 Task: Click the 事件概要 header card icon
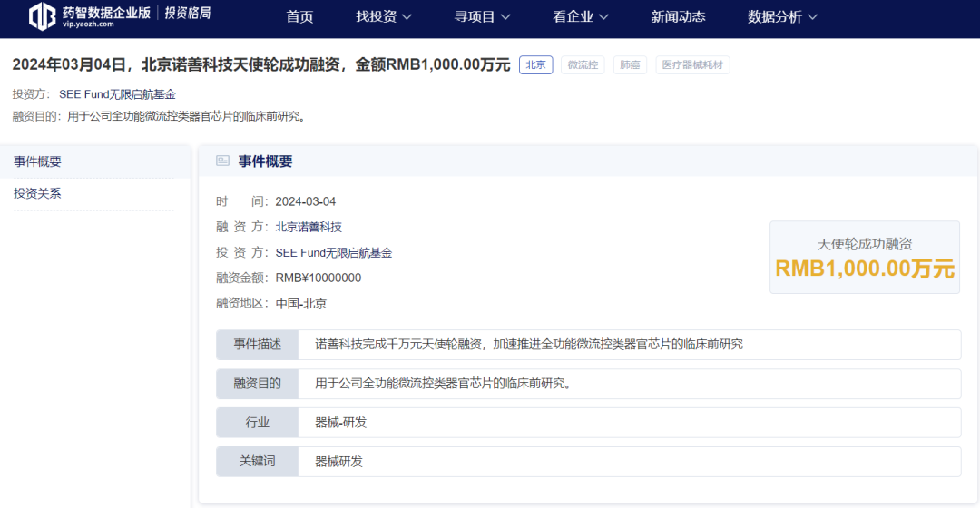click(x=222, y=161)
